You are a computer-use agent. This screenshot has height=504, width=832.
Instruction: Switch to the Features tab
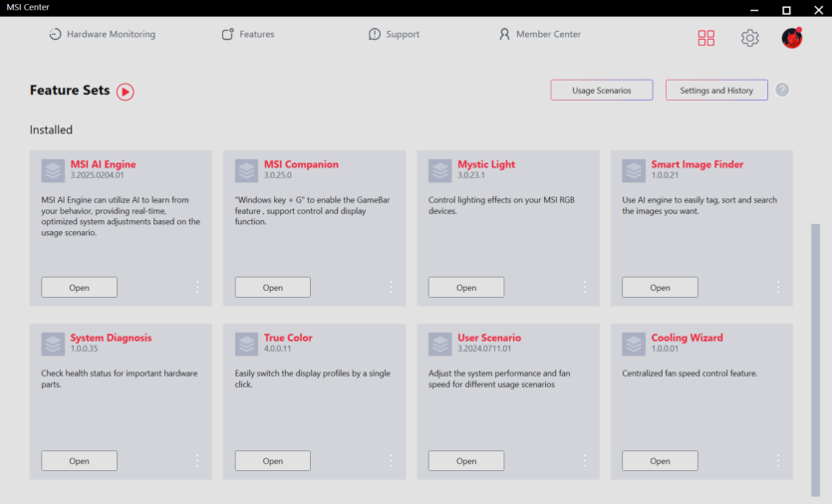[248, 34]
